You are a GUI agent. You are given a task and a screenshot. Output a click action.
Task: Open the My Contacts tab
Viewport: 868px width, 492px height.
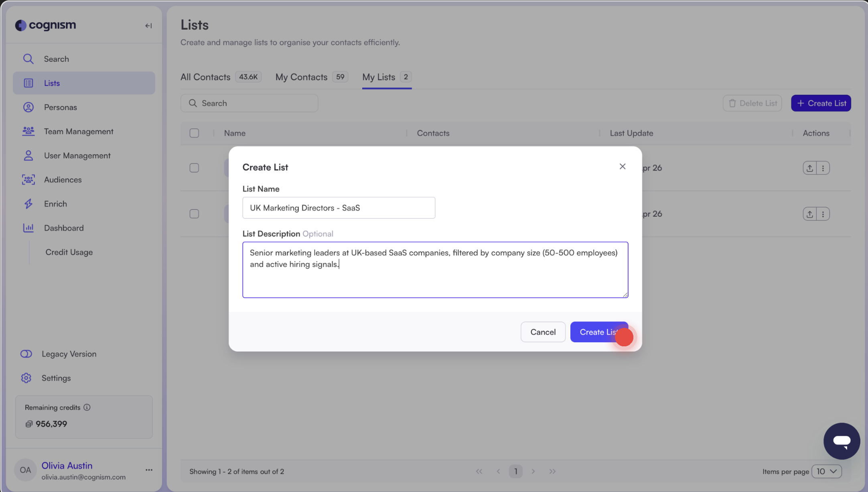click(301, 77)
